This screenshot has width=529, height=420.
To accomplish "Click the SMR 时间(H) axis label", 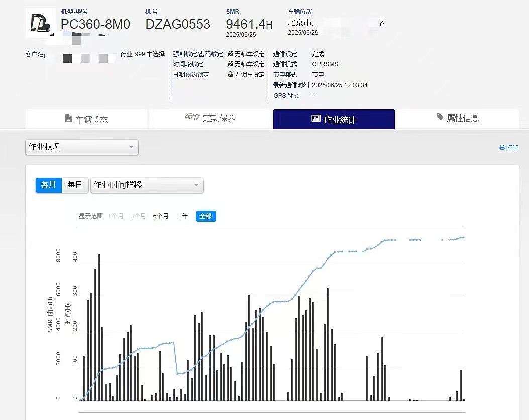I will 50,314.
